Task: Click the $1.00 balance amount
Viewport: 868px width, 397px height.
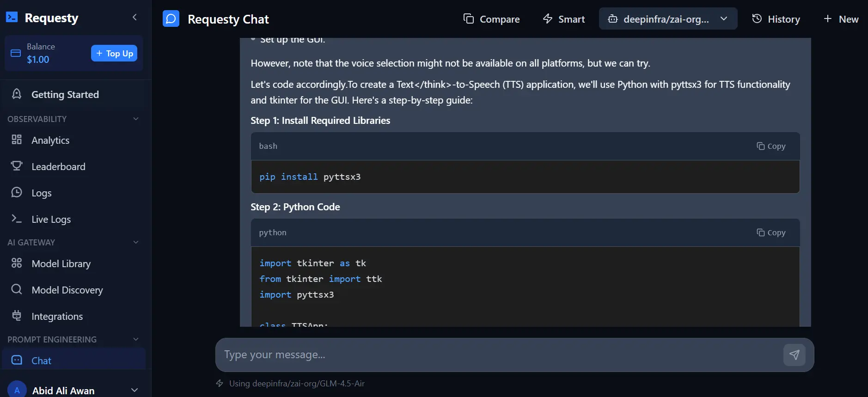Action: 38,59
